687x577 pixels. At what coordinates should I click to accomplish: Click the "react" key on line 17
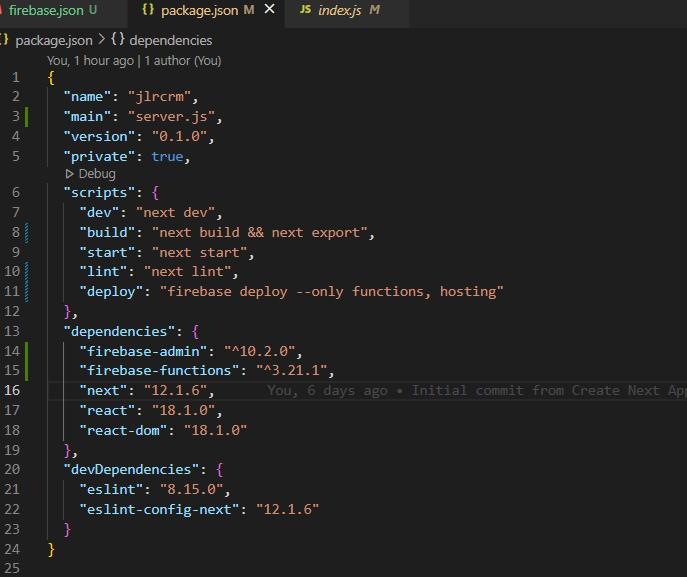[107, 411]
